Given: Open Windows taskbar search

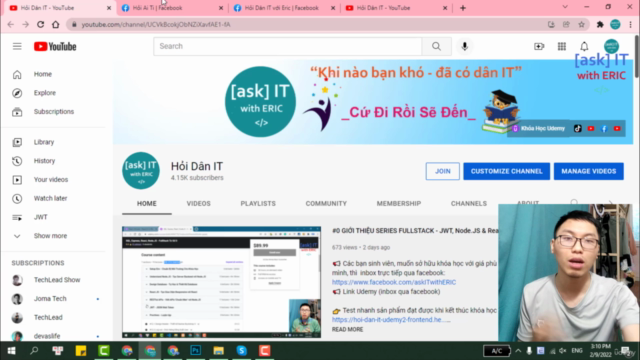Looking at the screenshot, I should click(x=34, y=351).
